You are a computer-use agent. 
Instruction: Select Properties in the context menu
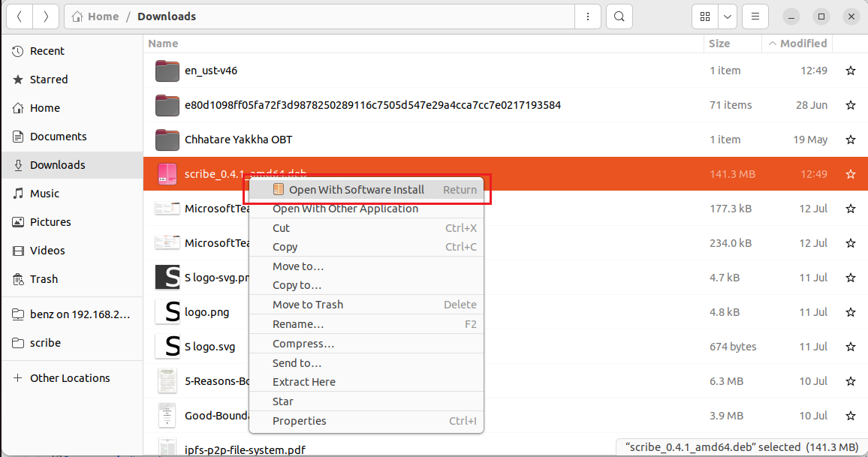pos(300,421)
